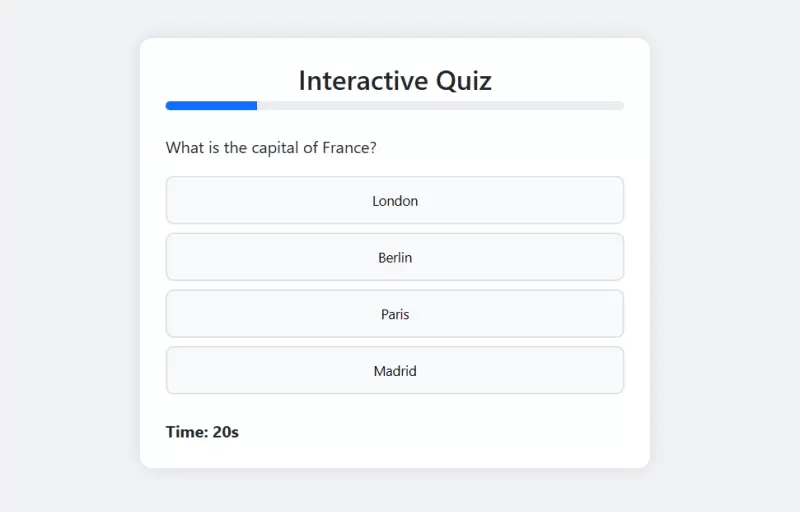Screen dimensions: 800x512
Task: Click the Time: 20s countdown label
Action: pos(202,432)
